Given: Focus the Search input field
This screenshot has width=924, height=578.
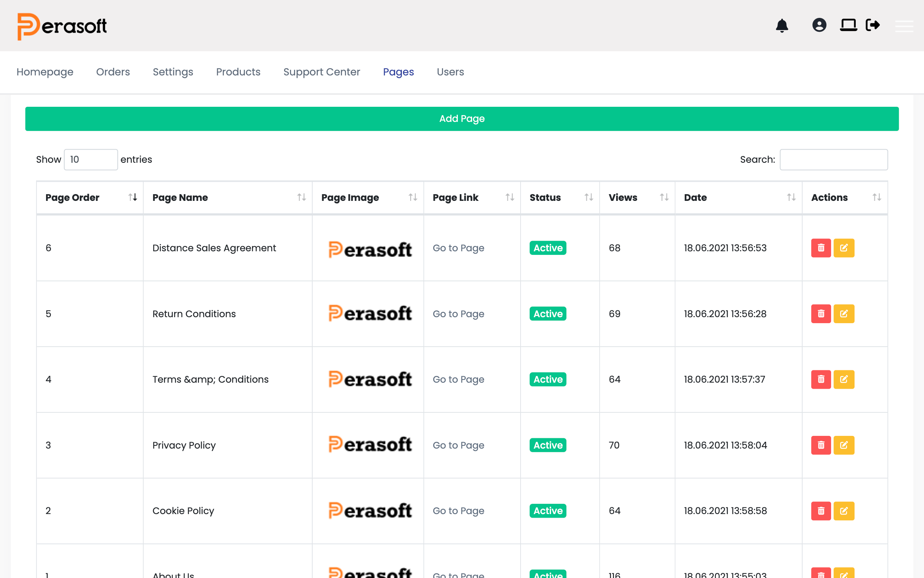Looking at the screenshot, I should click(x=834, y=160).
